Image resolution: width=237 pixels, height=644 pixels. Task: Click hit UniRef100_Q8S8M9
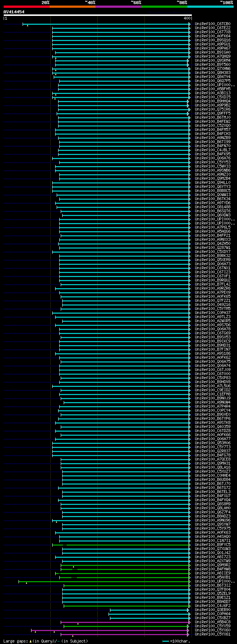(213, 504)
